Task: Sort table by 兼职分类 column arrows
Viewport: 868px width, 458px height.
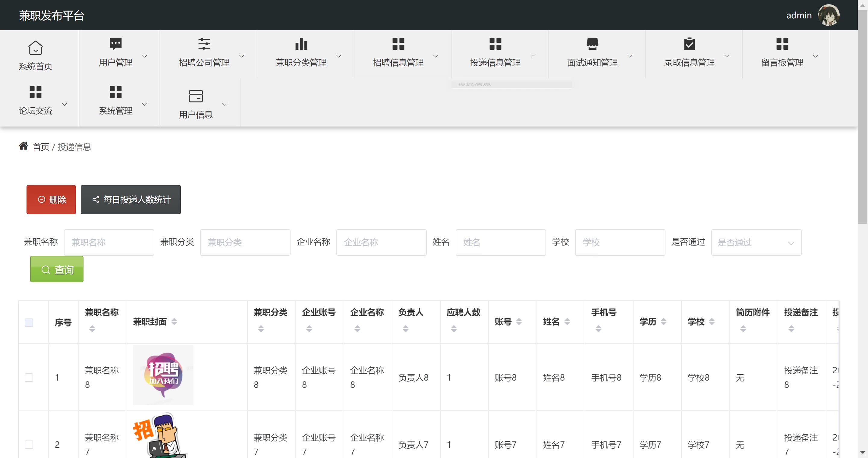Action: (x=261, y=329)
